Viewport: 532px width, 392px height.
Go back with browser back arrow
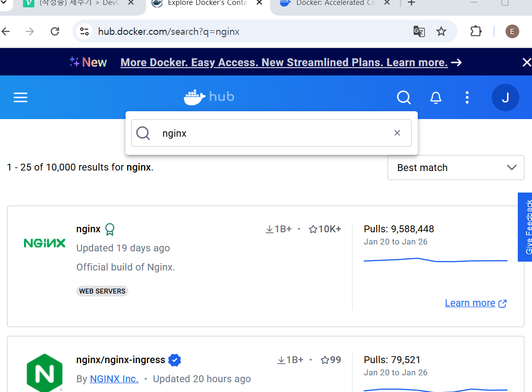(6, 31)
